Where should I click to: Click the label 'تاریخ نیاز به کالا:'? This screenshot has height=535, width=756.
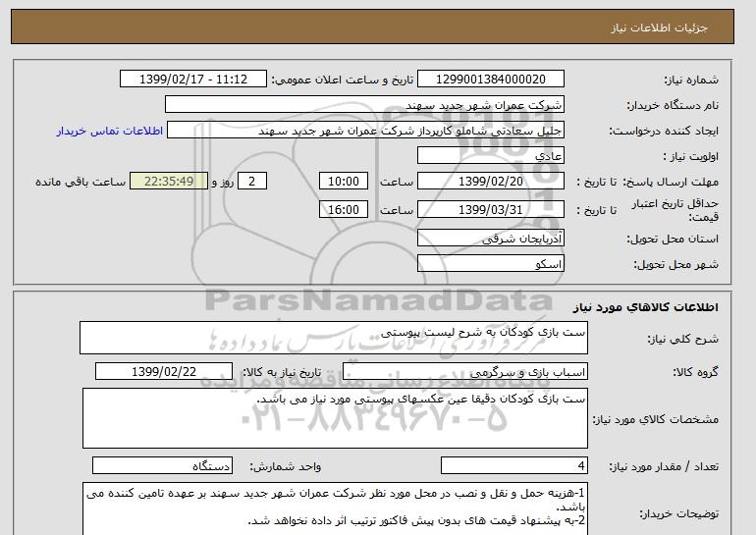tap(282, 372)
